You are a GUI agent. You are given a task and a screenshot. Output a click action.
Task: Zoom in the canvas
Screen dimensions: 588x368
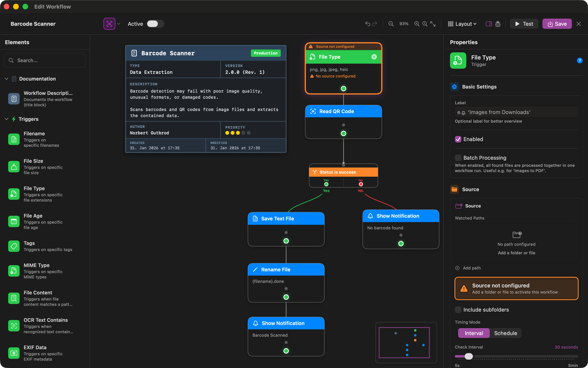click(x=417, y=24)
